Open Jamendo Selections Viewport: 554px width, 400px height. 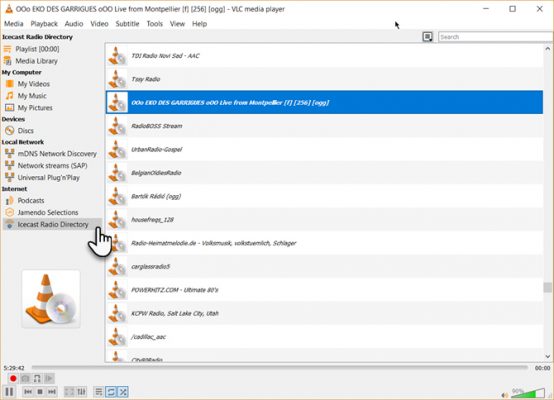48,212
